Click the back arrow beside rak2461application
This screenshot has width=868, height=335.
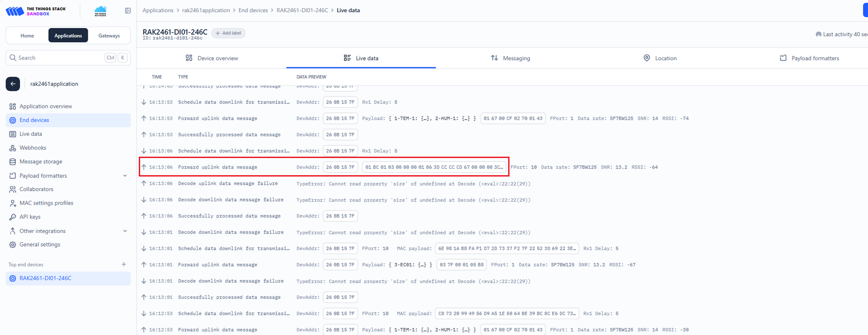(13, 84)
